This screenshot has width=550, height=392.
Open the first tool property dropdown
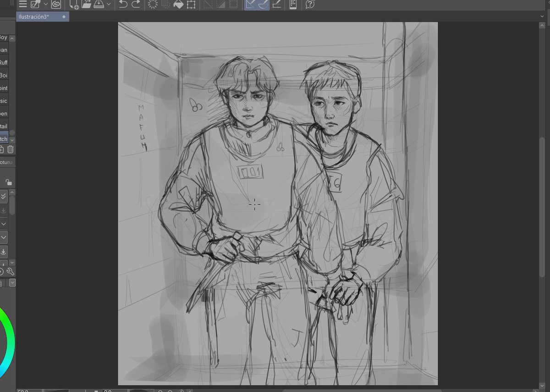tap(3, 224)
